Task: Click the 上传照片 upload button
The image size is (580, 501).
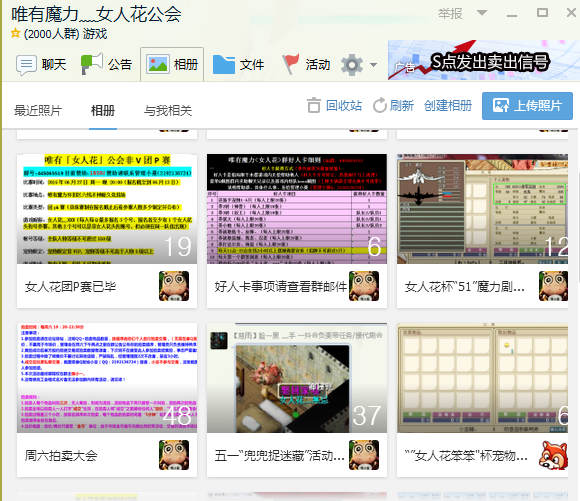Action: [527, 106]
